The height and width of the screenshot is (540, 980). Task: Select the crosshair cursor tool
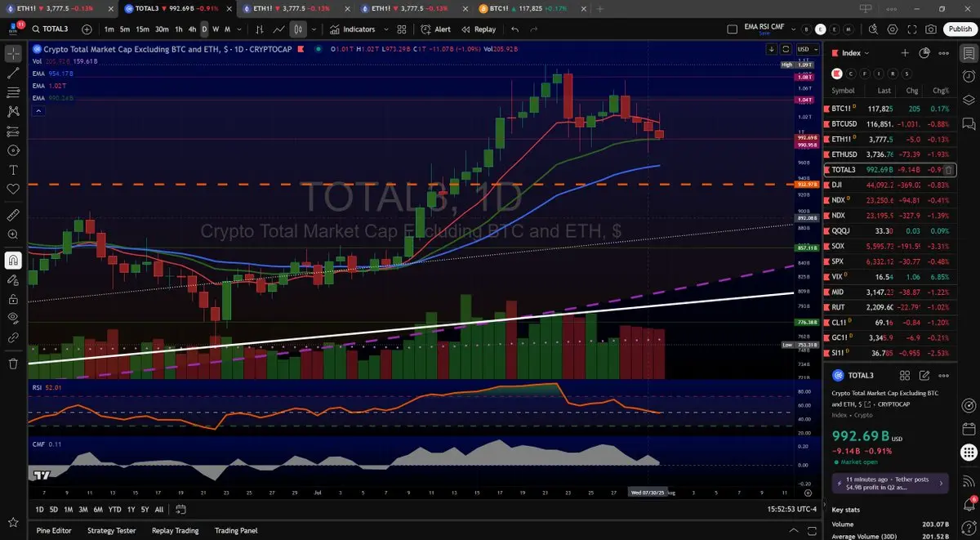[x=13, y=54]
